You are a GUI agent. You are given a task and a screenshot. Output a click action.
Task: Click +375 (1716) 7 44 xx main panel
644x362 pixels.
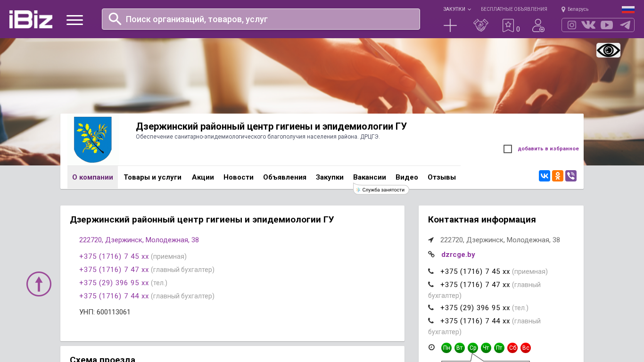[114, 296]
